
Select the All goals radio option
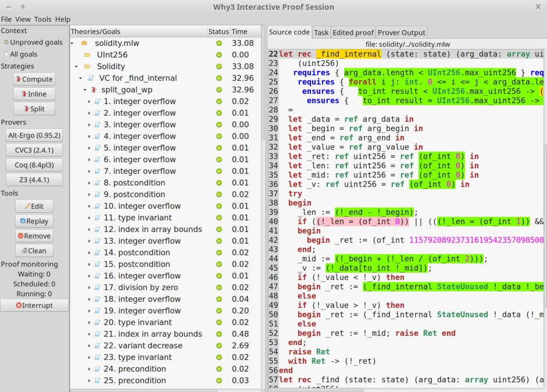[x=20, y=54]
